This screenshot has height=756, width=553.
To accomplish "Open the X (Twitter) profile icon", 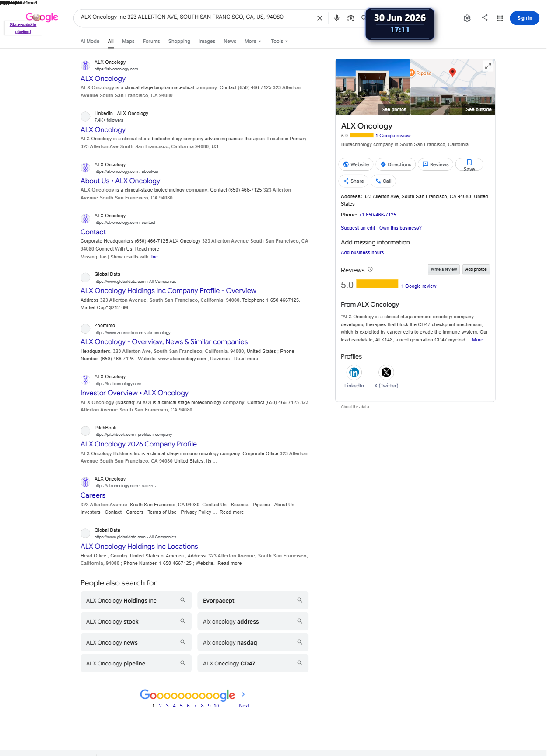I will pyautogui.click(x=386, y=373).
